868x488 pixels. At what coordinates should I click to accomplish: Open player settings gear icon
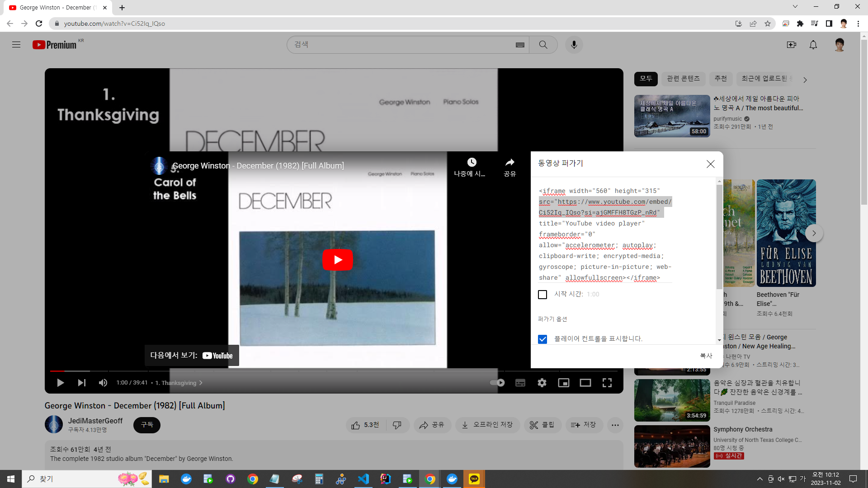tap(542, 383)
